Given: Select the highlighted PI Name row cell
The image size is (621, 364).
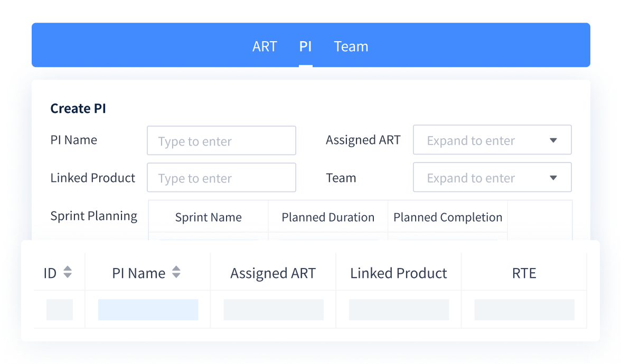Looking at the screenshot, I should click(148, 310).
